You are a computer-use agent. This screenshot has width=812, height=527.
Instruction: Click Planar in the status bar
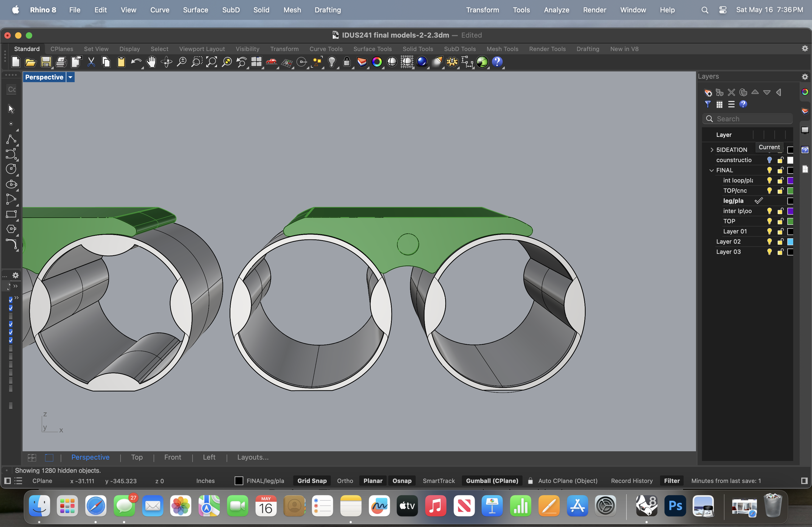(373, 481)
